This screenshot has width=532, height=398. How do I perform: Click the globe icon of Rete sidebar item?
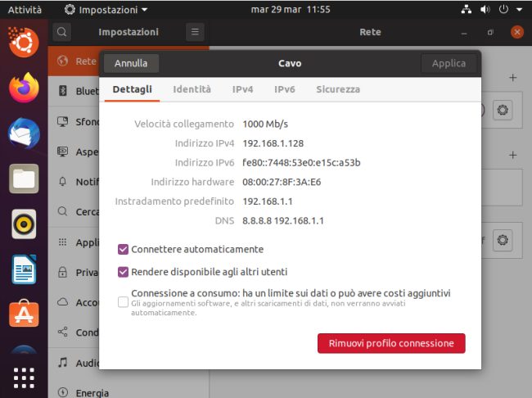(63, 61)
